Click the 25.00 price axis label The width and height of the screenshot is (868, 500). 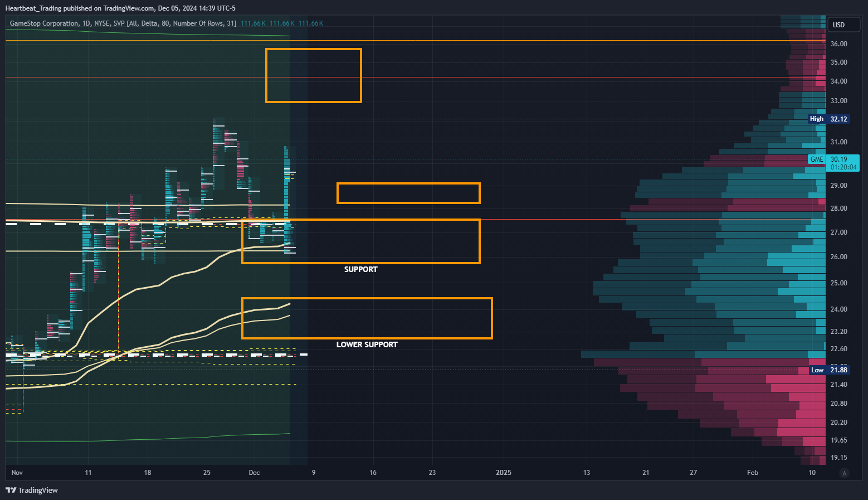838,283
